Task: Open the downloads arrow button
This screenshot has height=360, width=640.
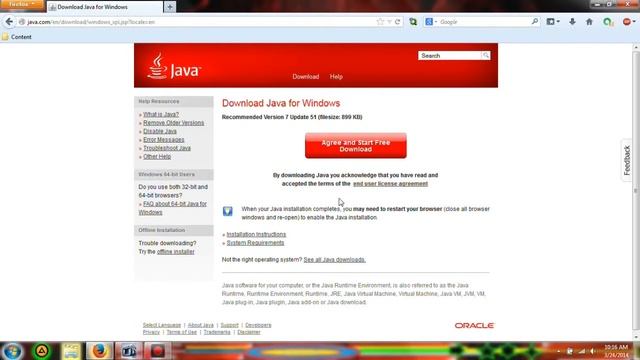Action: 572,22
